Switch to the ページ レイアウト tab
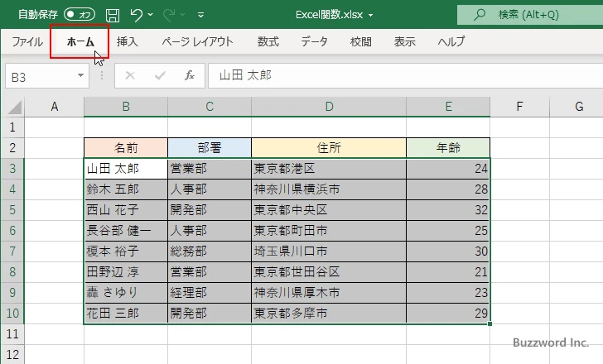Screen dimensions: 603x364 click(197, 41)
